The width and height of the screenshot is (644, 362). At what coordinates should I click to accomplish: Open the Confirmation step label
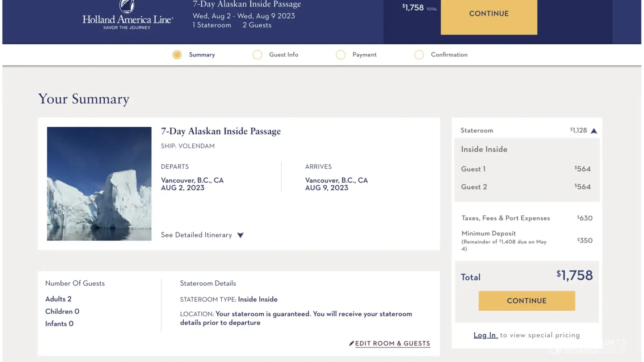coord(449,55)
